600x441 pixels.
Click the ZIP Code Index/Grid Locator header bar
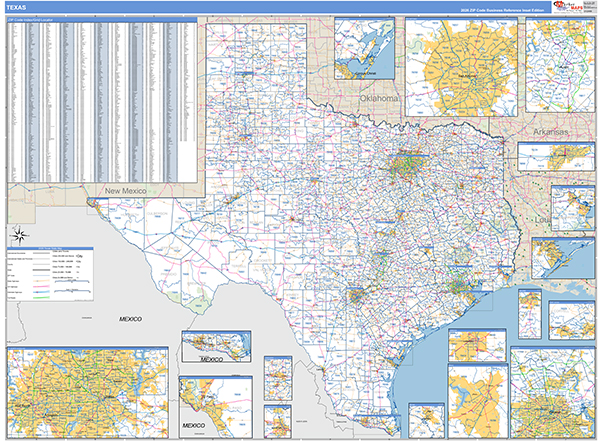pos(102,20)
